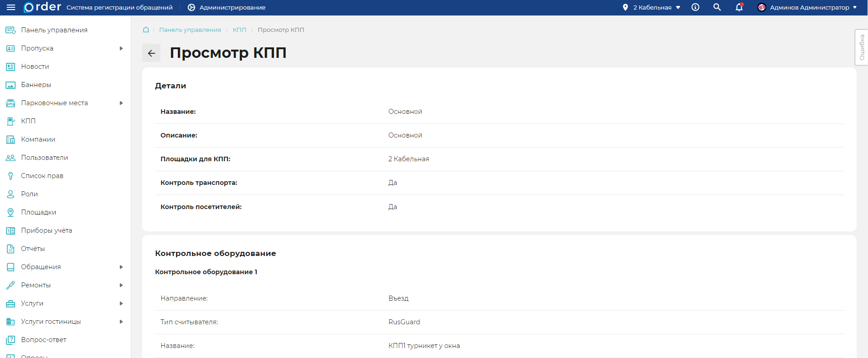Open the notifications bell

coord(739,7)
